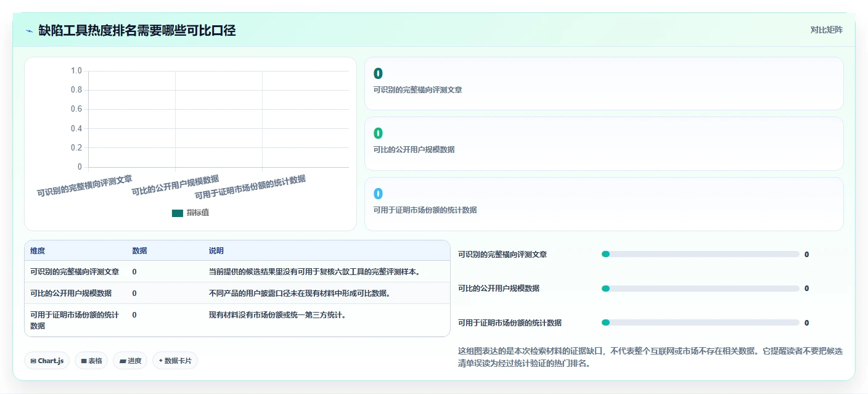
Task: Select table cell 可识别的完整横向评测文章
Action: pos(75,271)
